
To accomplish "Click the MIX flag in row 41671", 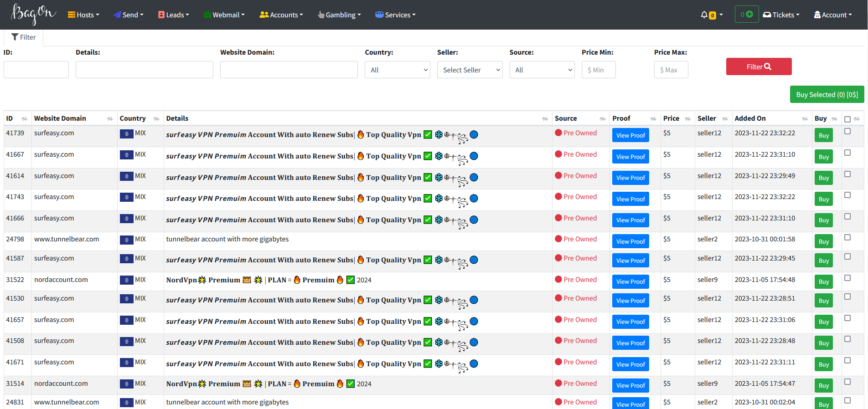I will [x=126, y=363].
